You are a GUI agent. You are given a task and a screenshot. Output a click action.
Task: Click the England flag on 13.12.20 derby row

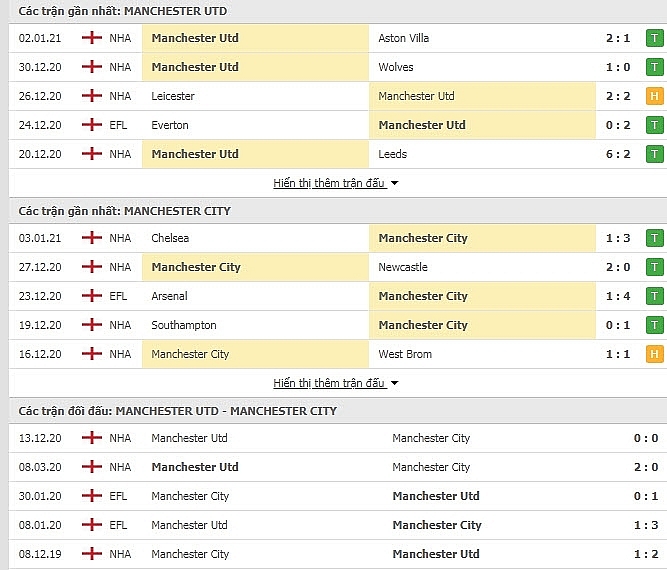pos(93,438)
